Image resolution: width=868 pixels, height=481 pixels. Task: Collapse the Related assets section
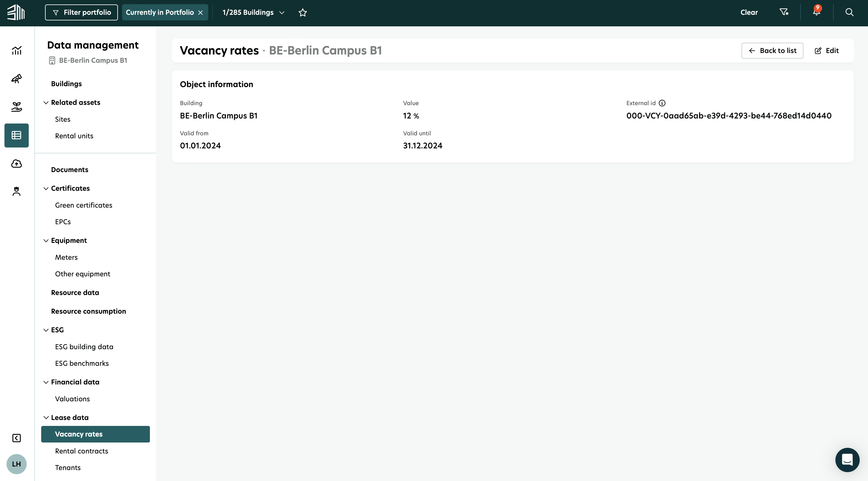46,102
